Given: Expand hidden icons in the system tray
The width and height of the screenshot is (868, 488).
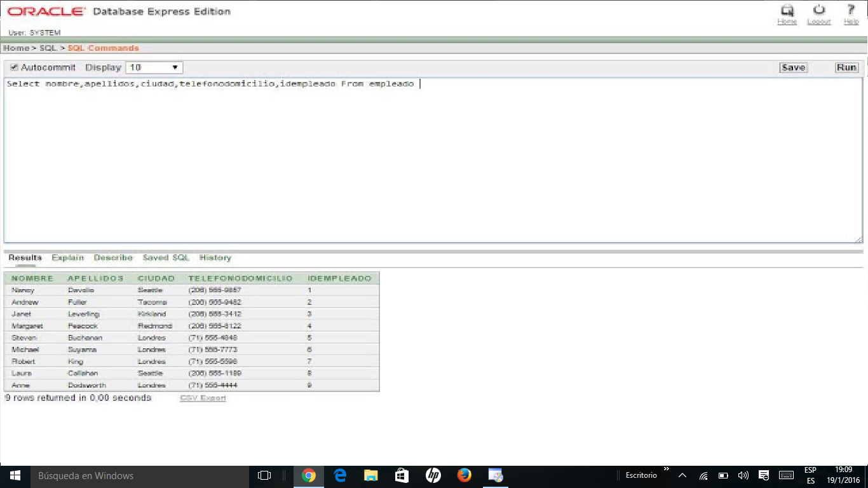Looking at the screenshot, I should click(x=682, y=475).
